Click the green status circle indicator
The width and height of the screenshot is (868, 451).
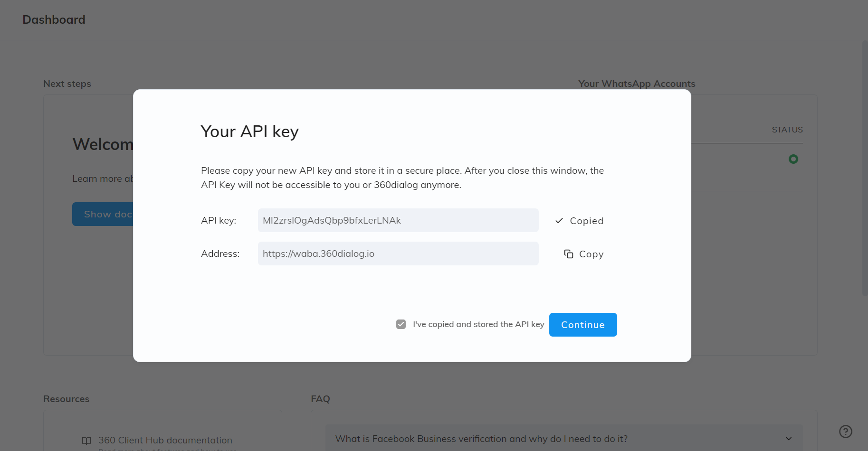[793, 159]
